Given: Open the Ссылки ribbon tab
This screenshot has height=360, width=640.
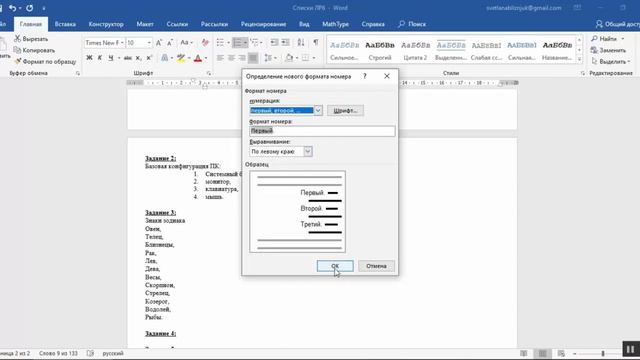Looking at the screenshot, I should [177, 24].
